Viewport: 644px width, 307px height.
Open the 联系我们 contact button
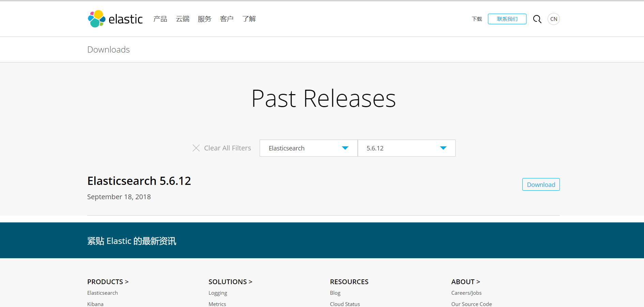click(x=507, y=19)
